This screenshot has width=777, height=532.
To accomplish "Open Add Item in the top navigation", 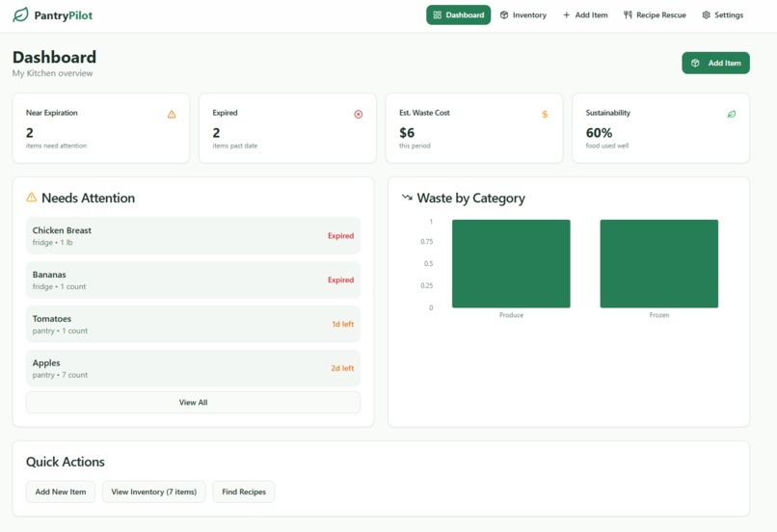I will (585, 14).
